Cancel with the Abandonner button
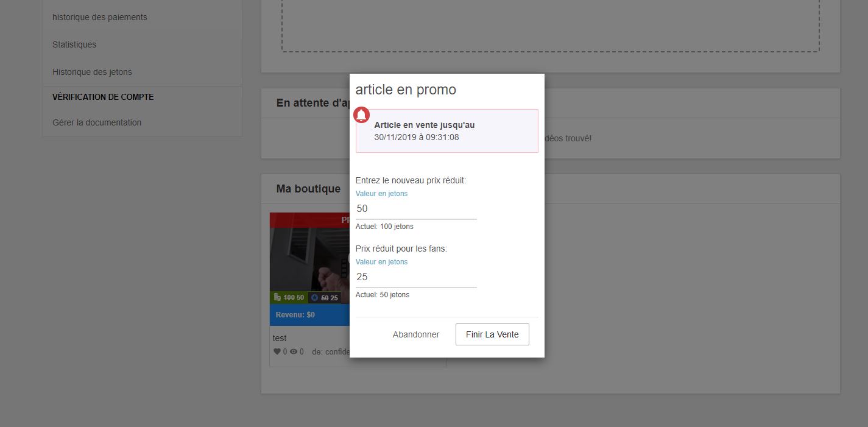Screen dimensions: 868x427 coord(415,334)
